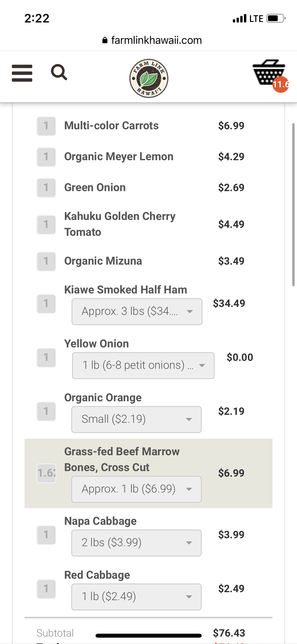The image size is (297, 644).
Task: Expand the Kiawe Smoked Half Ham size dropdown
Action: [x=137, y=312]
